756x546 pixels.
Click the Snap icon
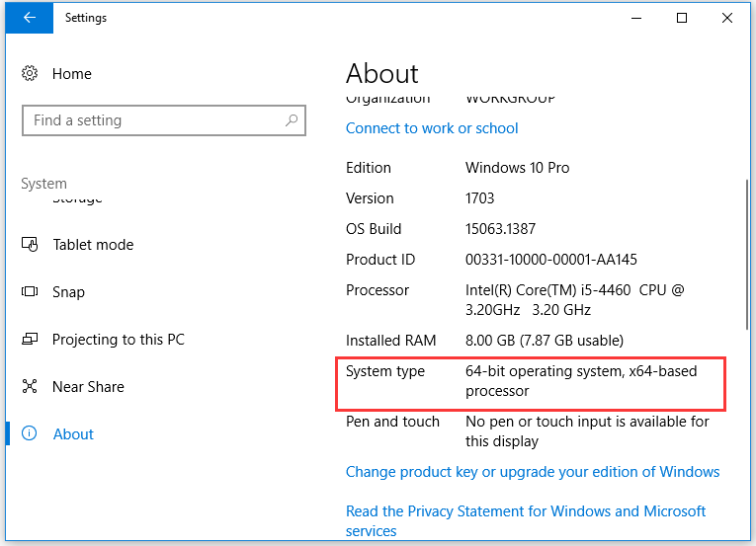tap(30, 291)
